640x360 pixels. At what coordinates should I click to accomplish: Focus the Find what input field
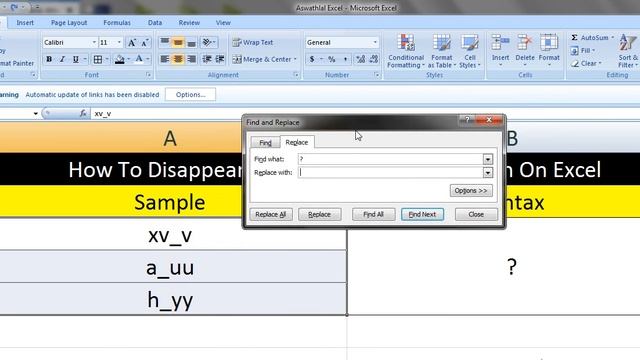pos(391,159)
